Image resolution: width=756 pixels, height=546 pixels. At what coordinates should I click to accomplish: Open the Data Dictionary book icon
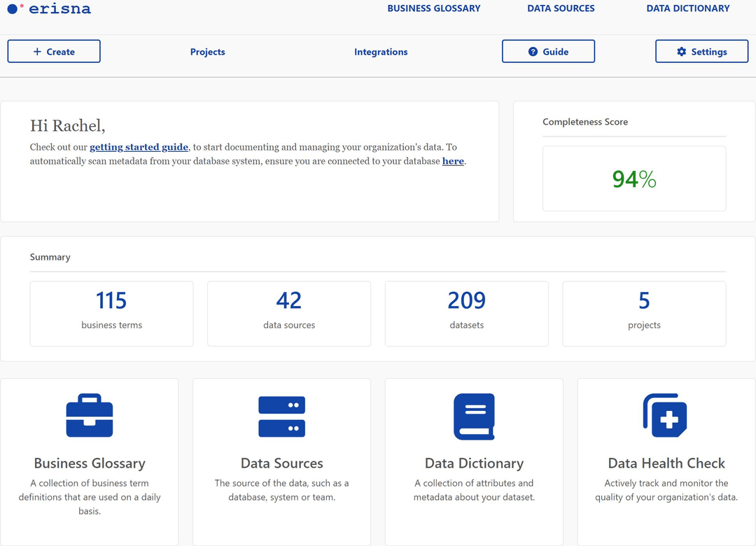click(474, 415)
